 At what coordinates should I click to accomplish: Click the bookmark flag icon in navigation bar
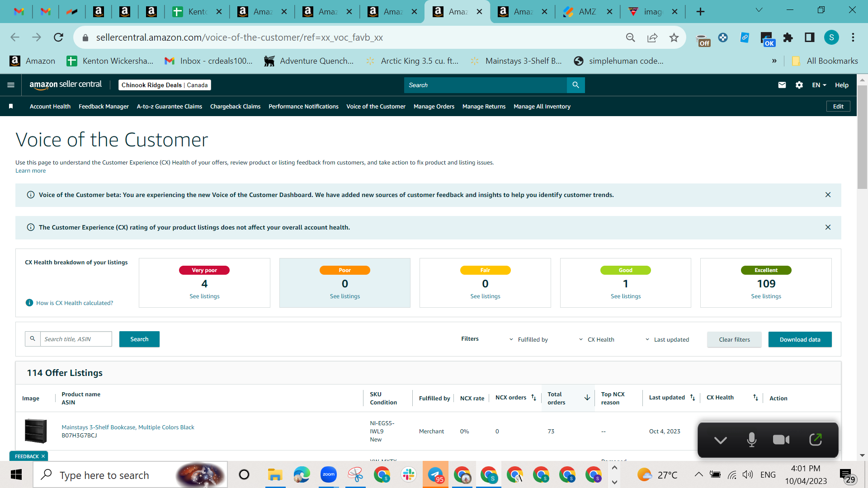click(11, 106)
